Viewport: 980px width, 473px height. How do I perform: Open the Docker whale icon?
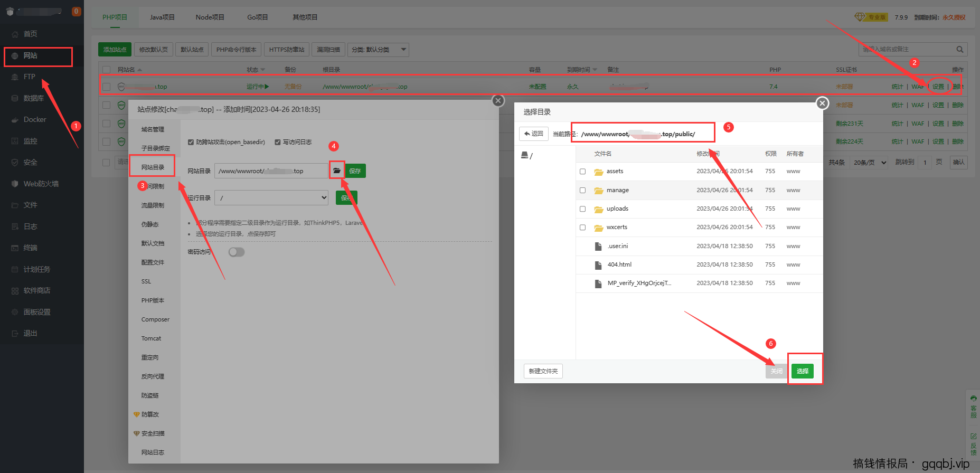coord(15,120)
